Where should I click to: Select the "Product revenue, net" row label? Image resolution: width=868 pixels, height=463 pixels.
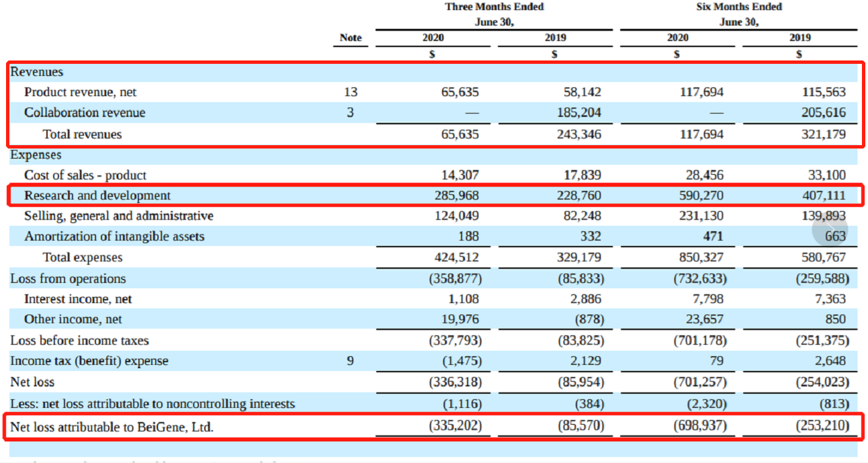(81, 92)
